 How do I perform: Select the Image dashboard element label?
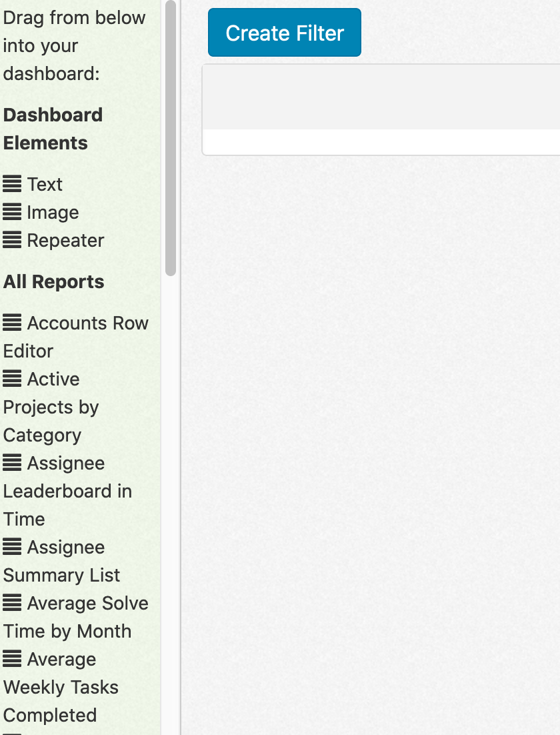point(53,213)
